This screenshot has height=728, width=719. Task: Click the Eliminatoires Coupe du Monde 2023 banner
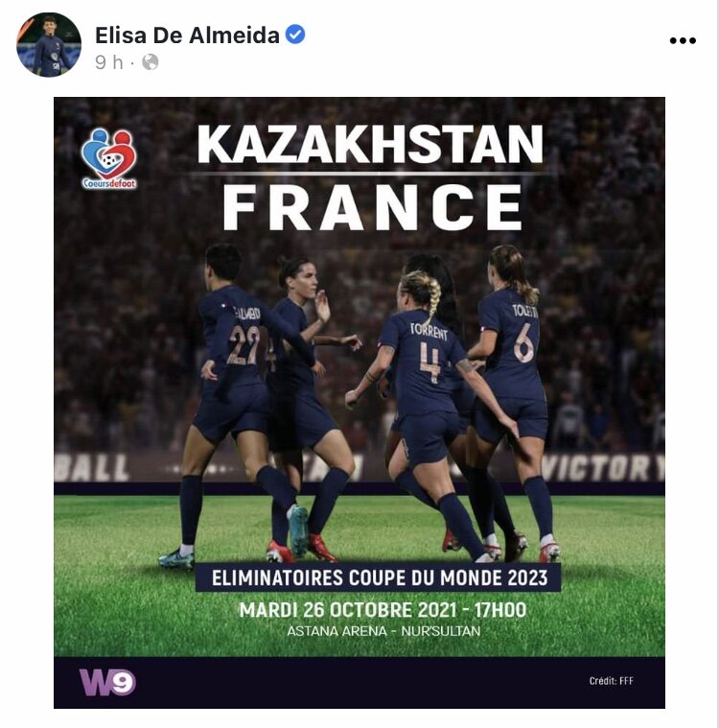[379, 577]
